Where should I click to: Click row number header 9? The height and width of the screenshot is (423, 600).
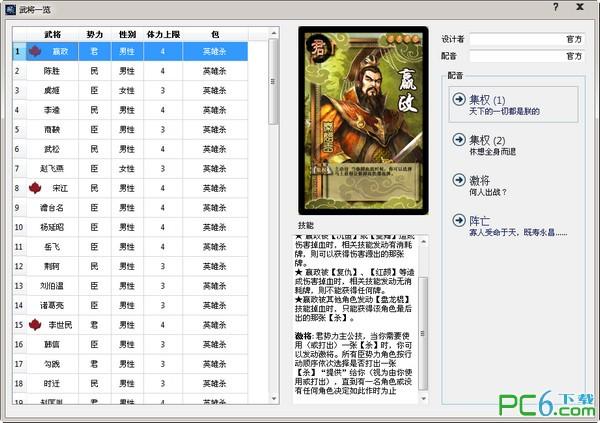click(x=19, y=207)
